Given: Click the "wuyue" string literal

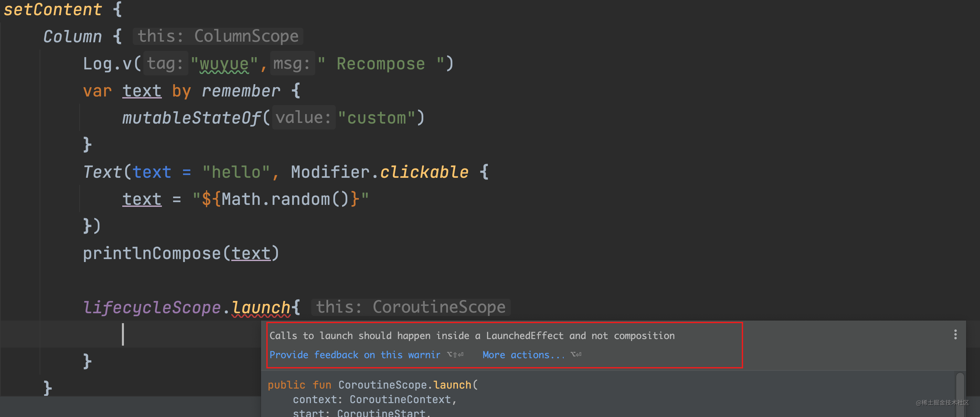Looking at the screenshot, I should [224, 63].
